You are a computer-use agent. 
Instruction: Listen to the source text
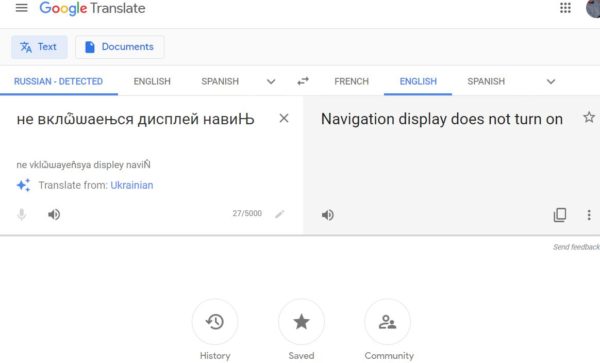point(54,215)
